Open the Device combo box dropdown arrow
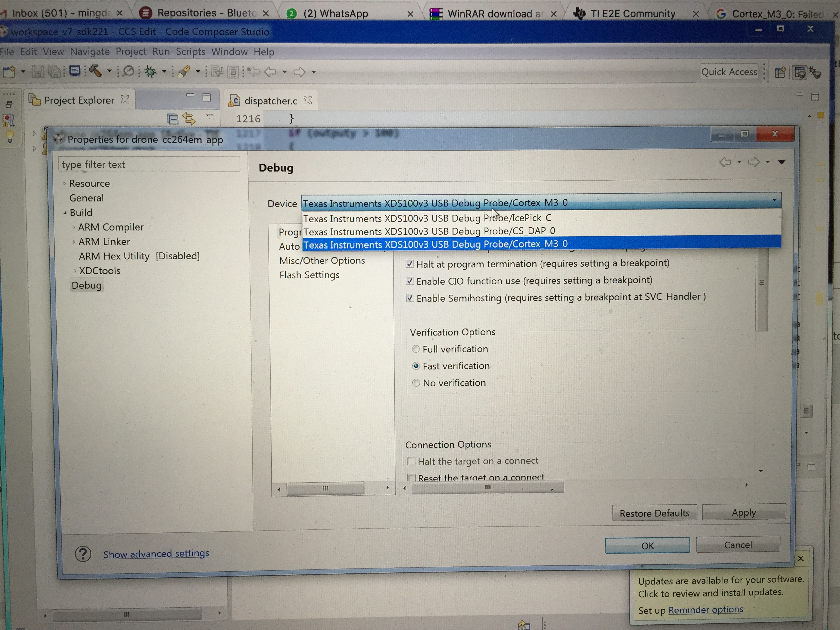 (774, 200)
